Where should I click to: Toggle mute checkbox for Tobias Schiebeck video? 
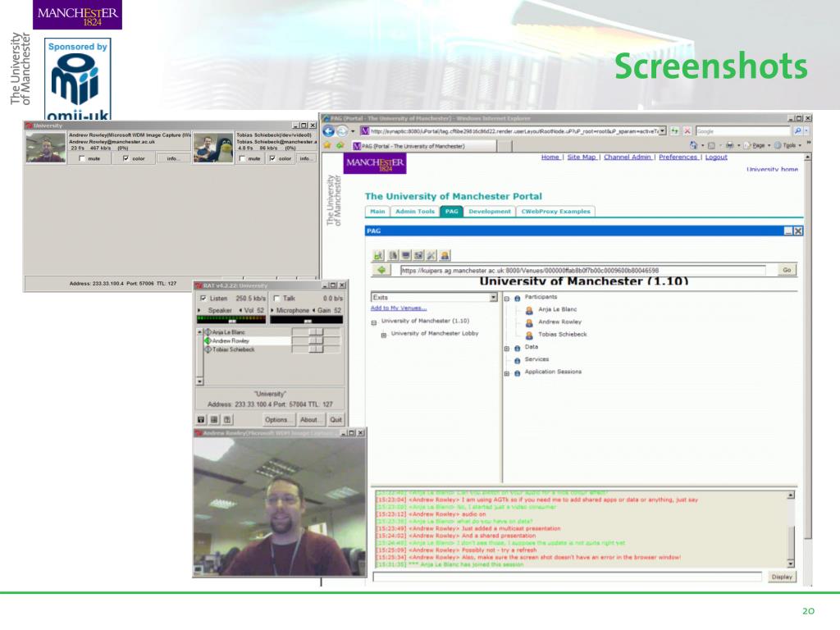point(242,158)
